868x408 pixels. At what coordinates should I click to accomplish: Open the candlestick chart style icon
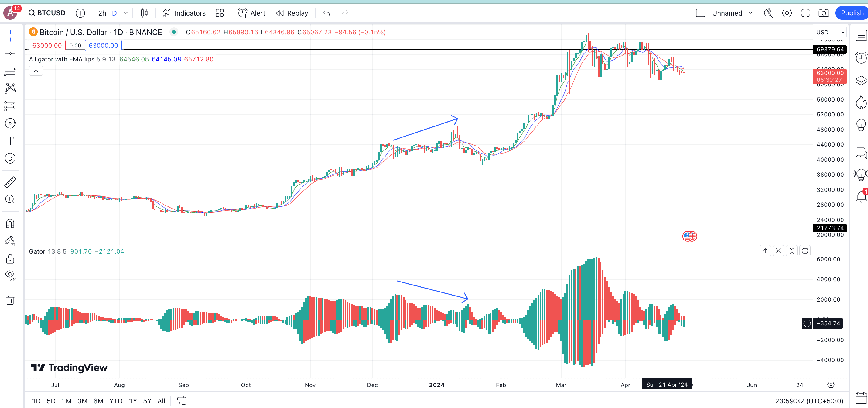(x=144, y=13)
